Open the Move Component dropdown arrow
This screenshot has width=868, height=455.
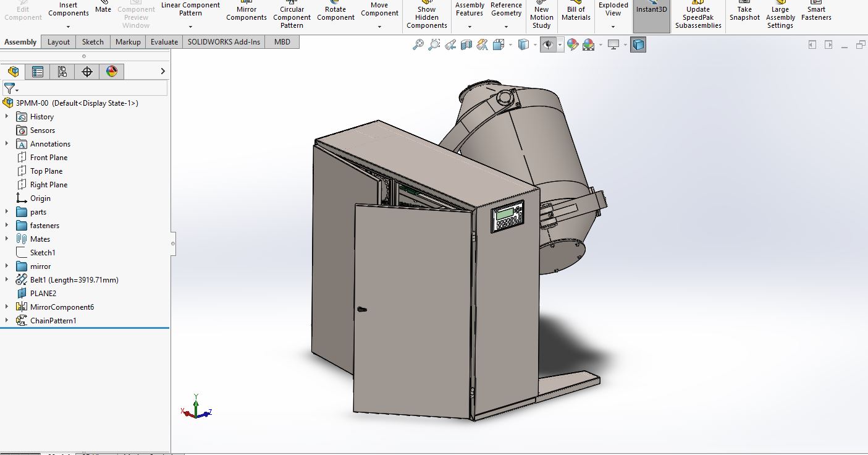pos(379,27)
